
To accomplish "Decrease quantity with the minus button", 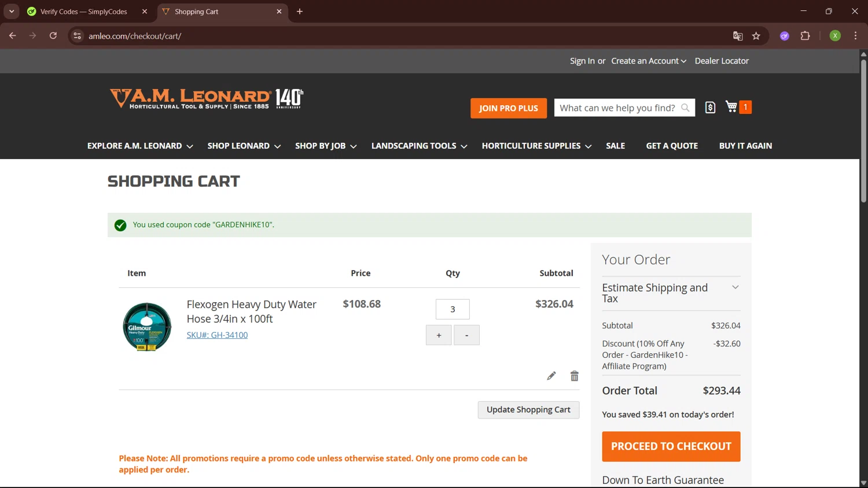I will (466, 335).
